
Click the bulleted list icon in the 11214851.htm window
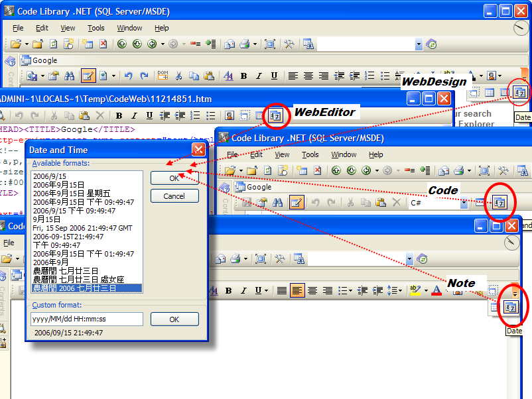(x=211, y=116)
